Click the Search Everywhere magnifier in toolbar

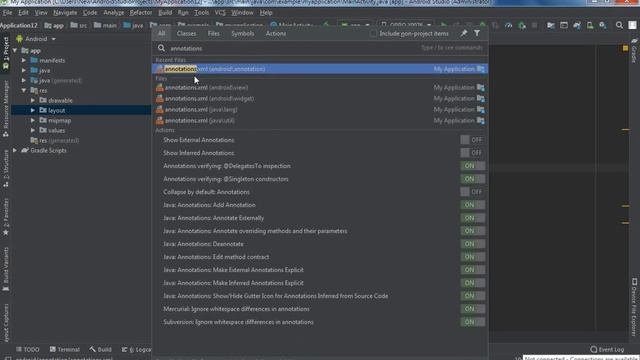point(619,25)
